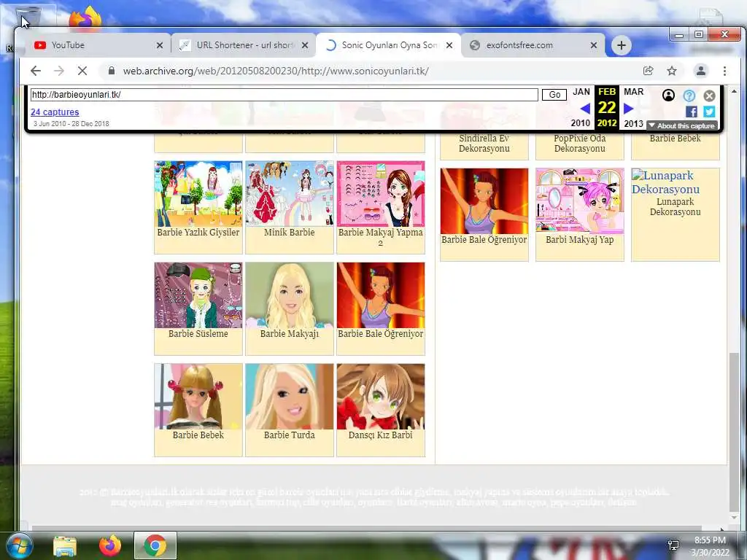The height and width of the screenshot is (560, 747).
Task: Open the Chrome three-dot menu
Action: click(724, 71)
